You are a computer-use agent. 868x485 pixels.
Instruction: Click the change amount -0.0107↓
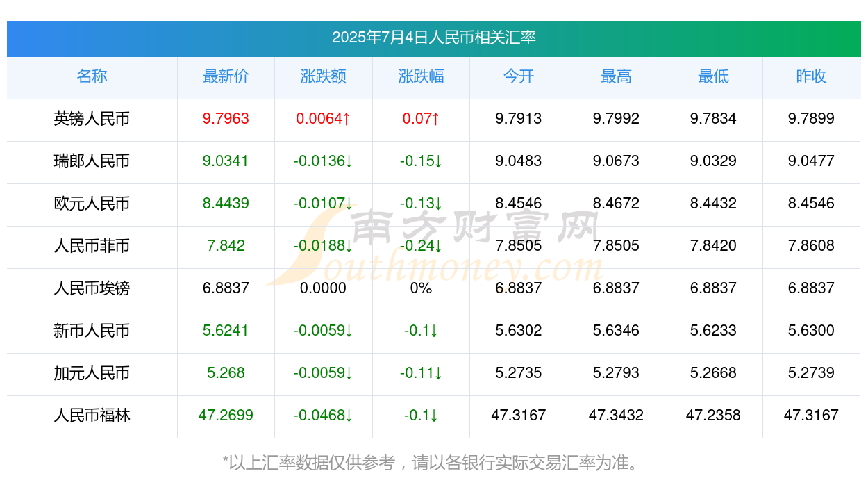[324, 204]
